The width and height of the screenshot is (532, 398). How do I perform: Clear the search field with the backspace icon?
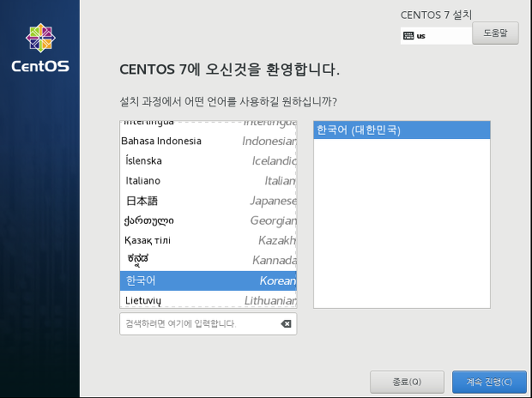[286, 323]
